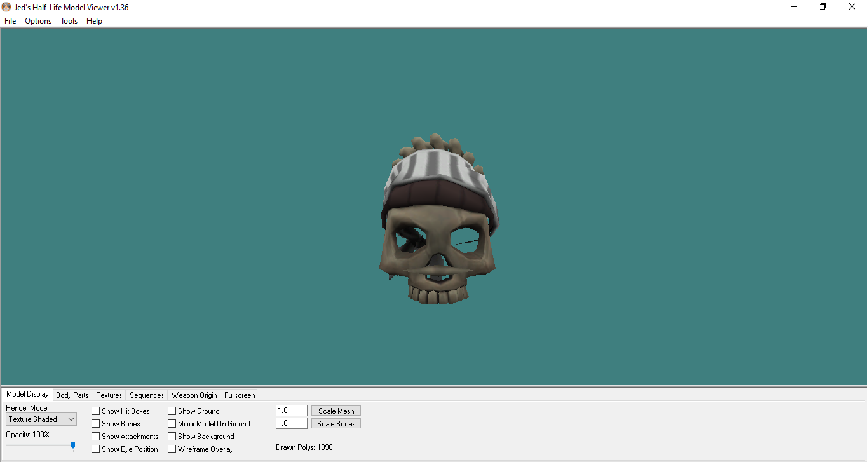The width and height of the screenshot is (868, 462).
Task: Enable Show Attachments checkbox
Action: (96, 437)
